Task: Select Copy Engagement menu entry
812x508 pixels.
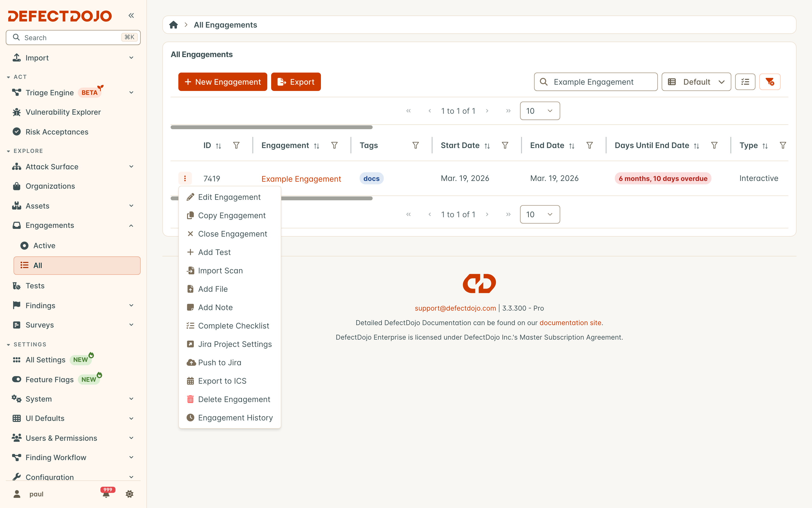Action: 230,215
